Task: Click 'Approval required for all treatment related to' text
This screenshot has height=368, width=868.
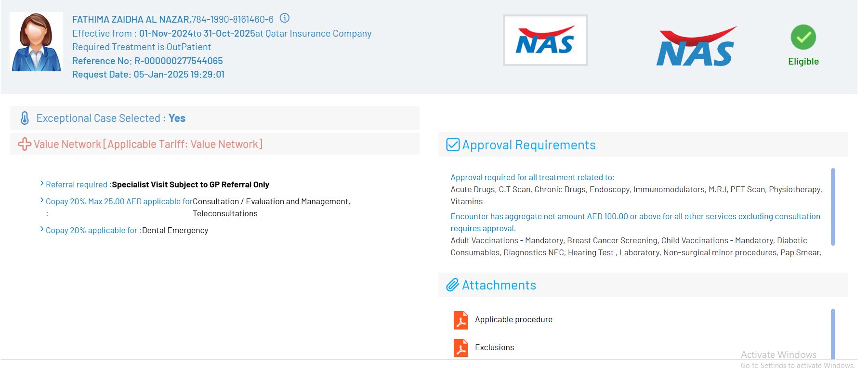Action: [532, 177]
